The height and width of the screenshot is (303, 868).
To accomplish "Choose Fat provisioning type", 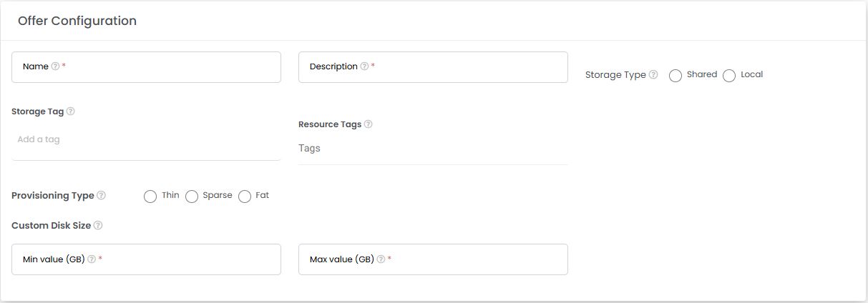I will click(245, 197).
